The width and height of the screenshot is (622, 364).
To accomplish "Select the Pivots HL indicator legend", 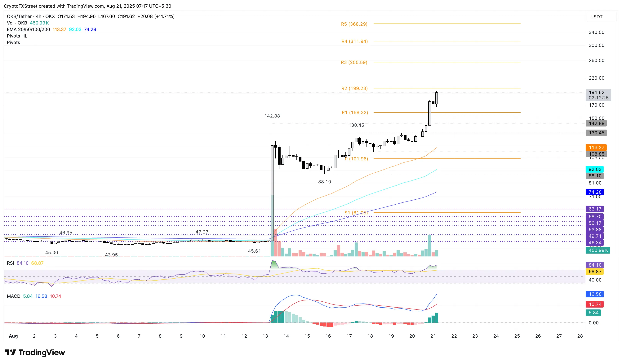I will pyautogui.click(x=17, y=36).
